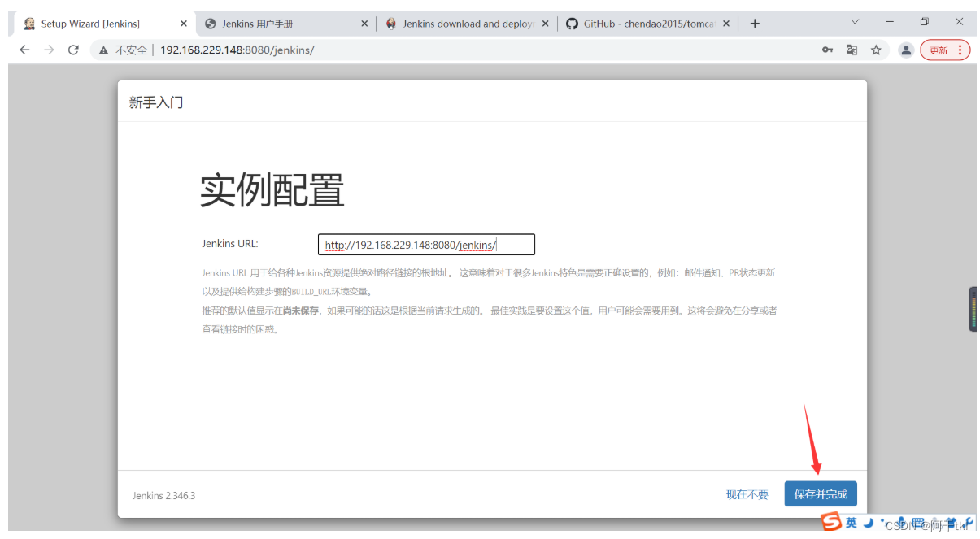Open the tab search chevron
This screenshot has height=539, width=980.
(x=856, y=23)
